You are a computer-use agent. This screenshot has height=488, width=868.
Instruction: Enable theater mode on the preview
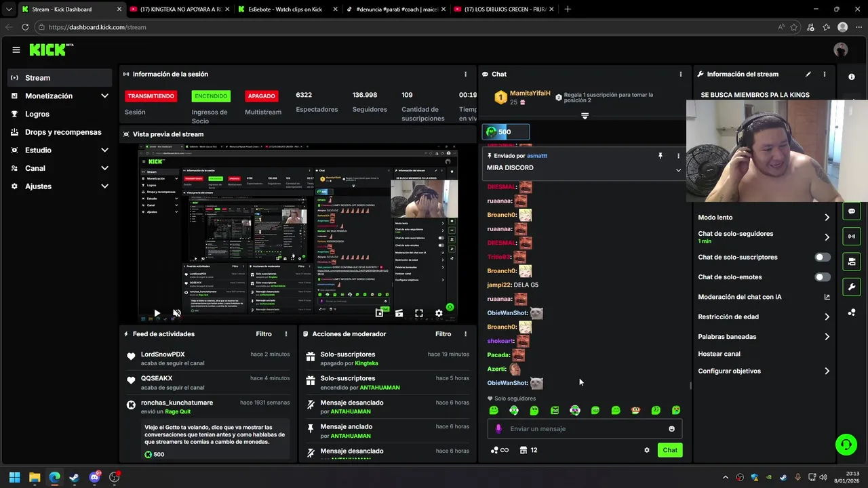click(399, 313)
